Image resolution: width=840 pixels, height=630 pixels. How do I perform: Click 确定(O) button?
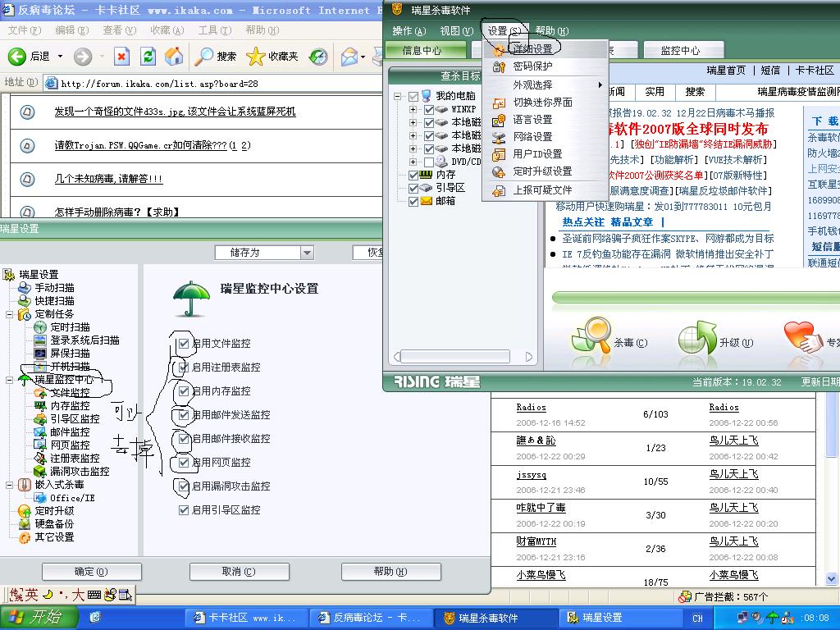click(92, 572)
